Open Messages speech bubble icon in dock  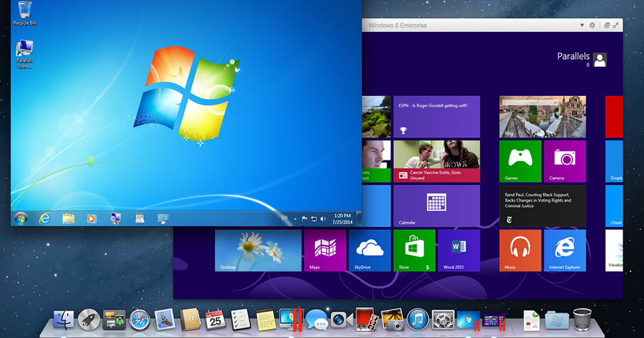317,320
